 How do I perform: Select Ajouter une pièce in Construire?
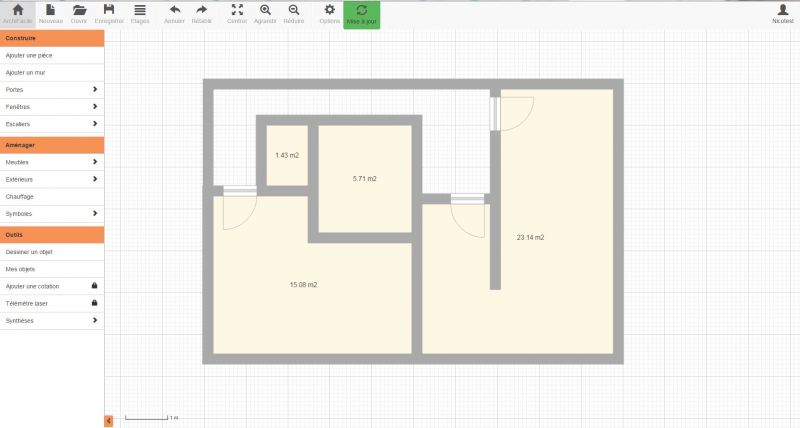click(52, 55)
